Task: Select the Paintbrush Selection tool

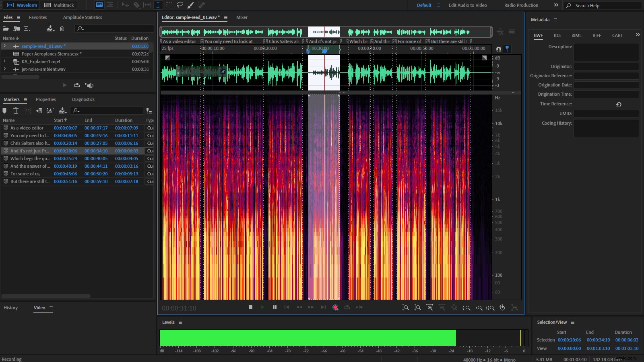Action: [x=190, y=5]
